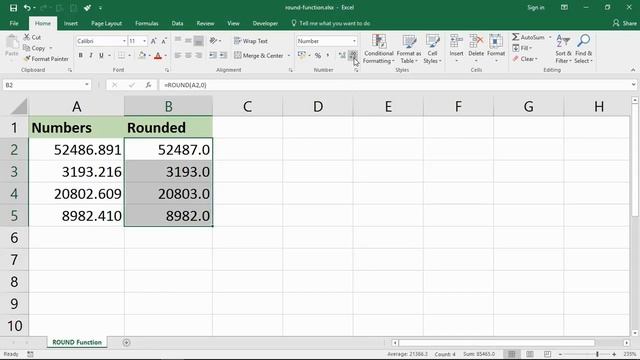Click the zoom slider handle in the status bar

pyautogui.click(x=597, y=354)
